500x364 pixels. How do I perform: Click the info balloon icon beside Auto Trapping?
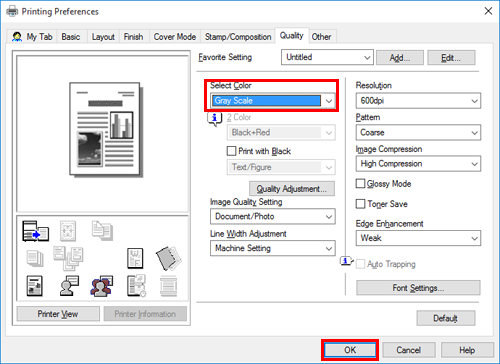[346, 261]
